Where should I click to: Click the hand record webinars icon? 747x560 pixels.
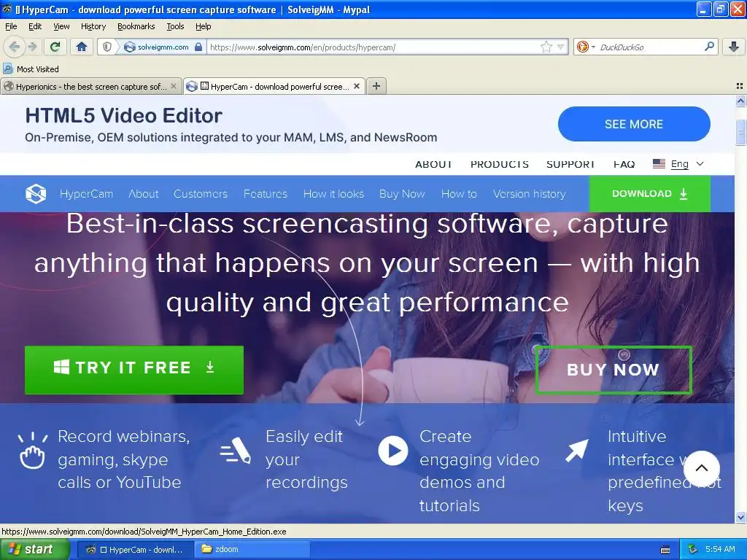click(32, 451)
